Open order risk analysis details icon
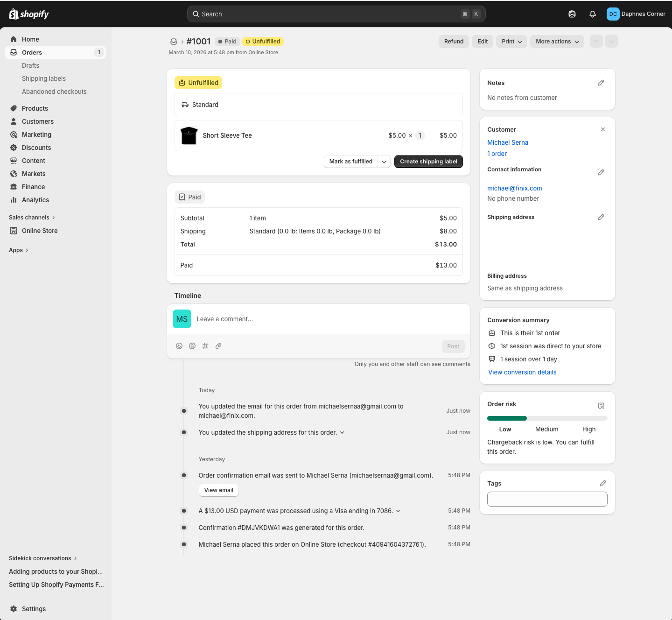Screen dimensions: 672x620 pyautogui.click(x=601, y=406)
